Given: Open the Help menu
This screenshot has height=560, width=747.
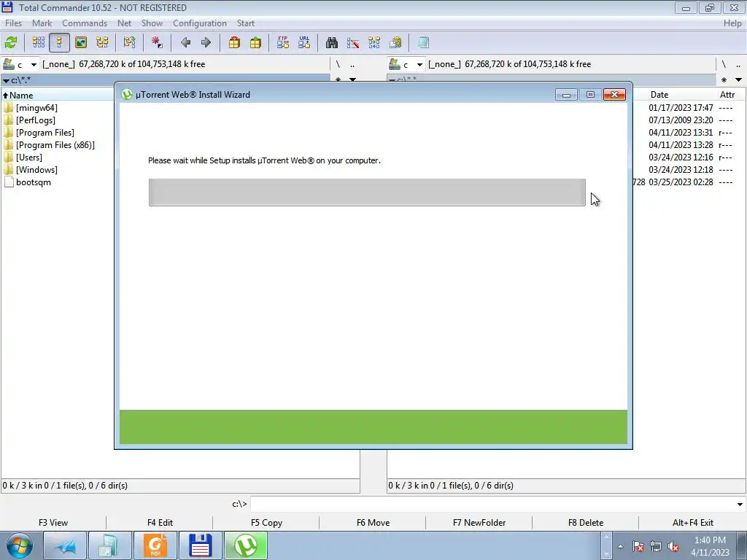Looking at the screenshot, I should pos(732,23).
